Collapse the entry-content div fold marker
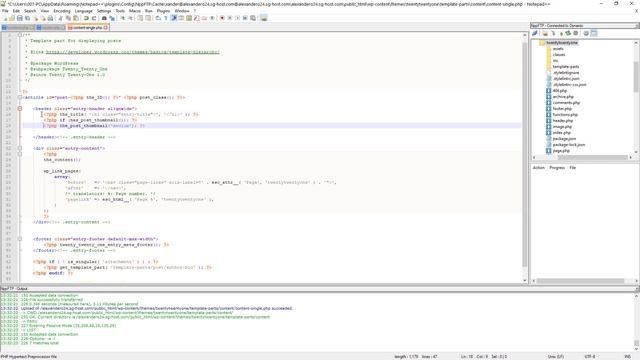The height and width of the screenshot is (360, 640). (20, 149)
